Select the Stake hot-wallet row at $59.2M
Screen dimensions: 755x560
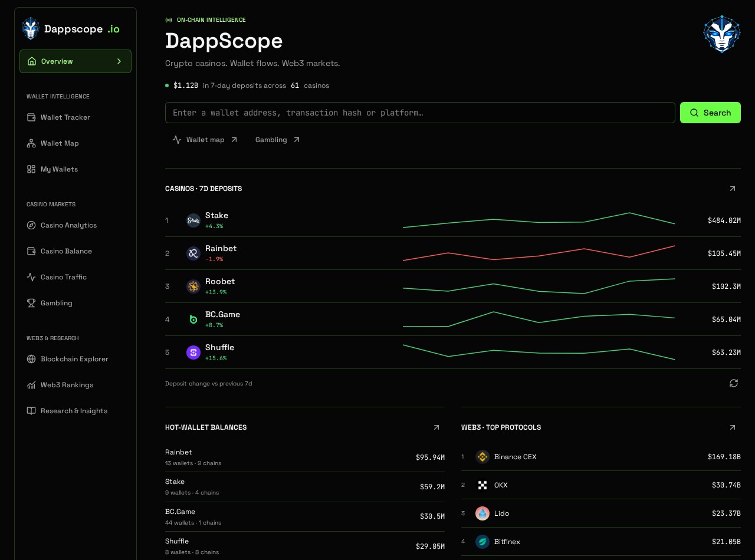click(x=305, y=487)
